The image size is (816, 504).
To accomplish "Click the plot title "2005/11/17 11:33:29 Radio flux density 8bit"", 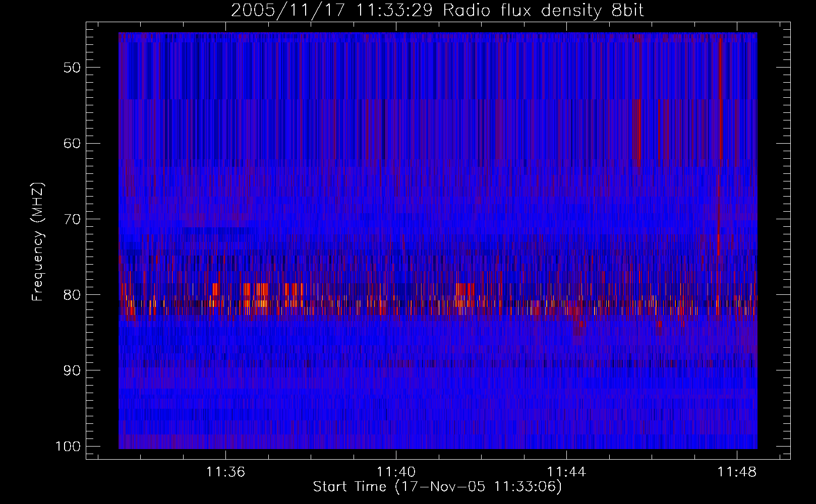I will click(x=438, y=10).
